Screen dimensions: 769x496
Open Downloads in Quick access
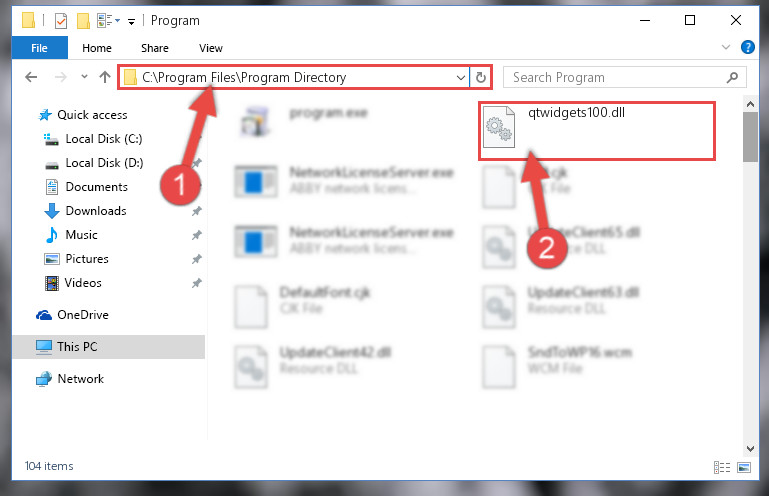(x=96, y=211)
